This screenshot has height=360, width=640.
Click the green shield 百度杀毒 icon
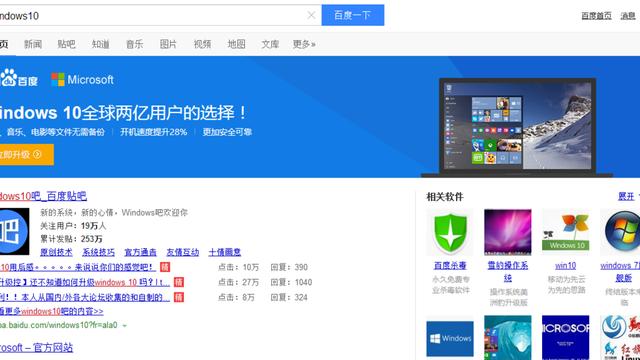click(x=450, y=233)
